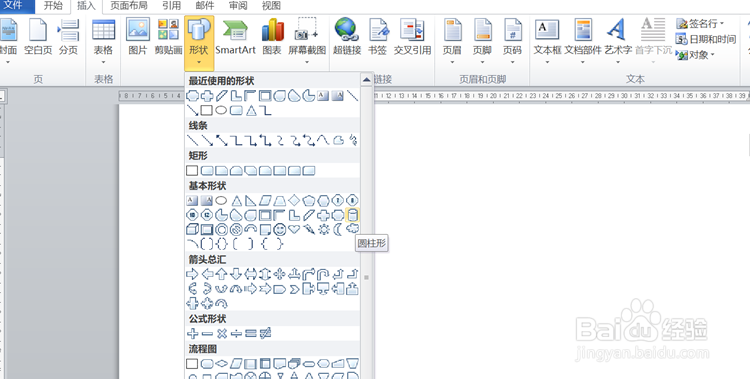Select the flowchart multidocument shape

294,364
